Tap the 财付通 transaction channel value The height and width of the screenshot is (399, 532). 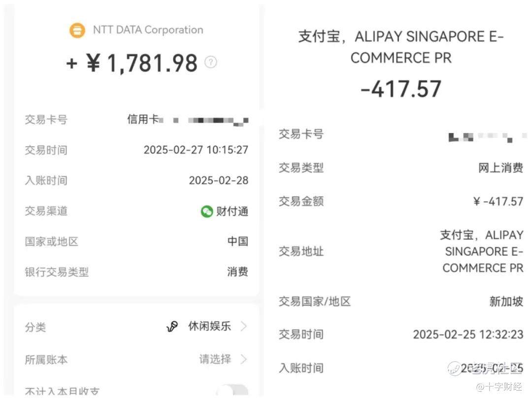coord(232,211)
